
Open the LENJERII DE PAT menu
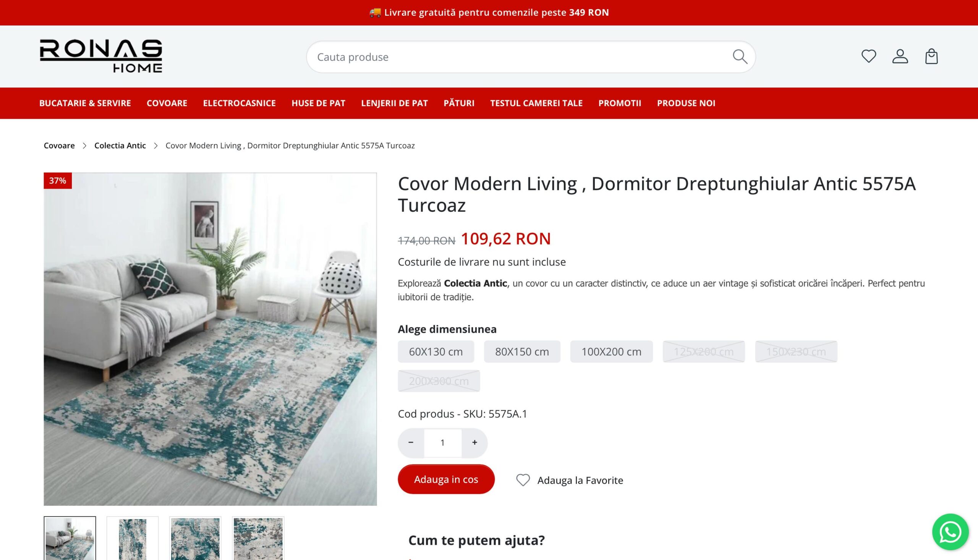[394, 103]
